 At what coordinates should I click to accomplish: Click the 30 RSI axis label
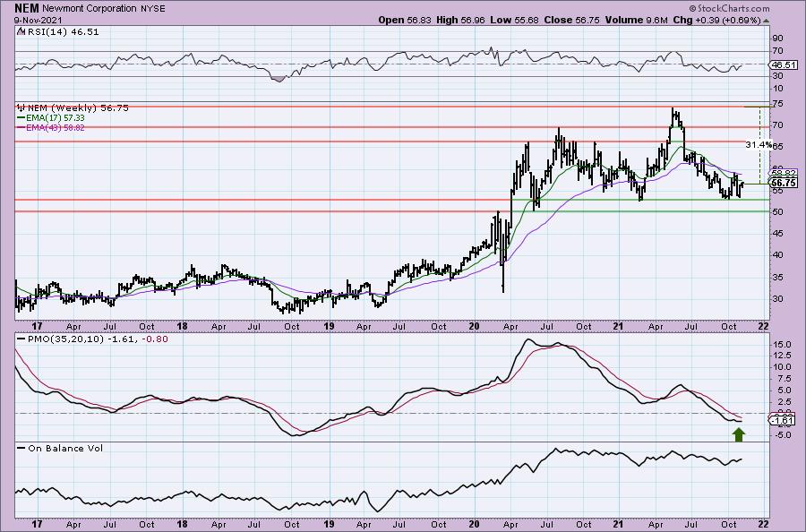click(777, 76)
